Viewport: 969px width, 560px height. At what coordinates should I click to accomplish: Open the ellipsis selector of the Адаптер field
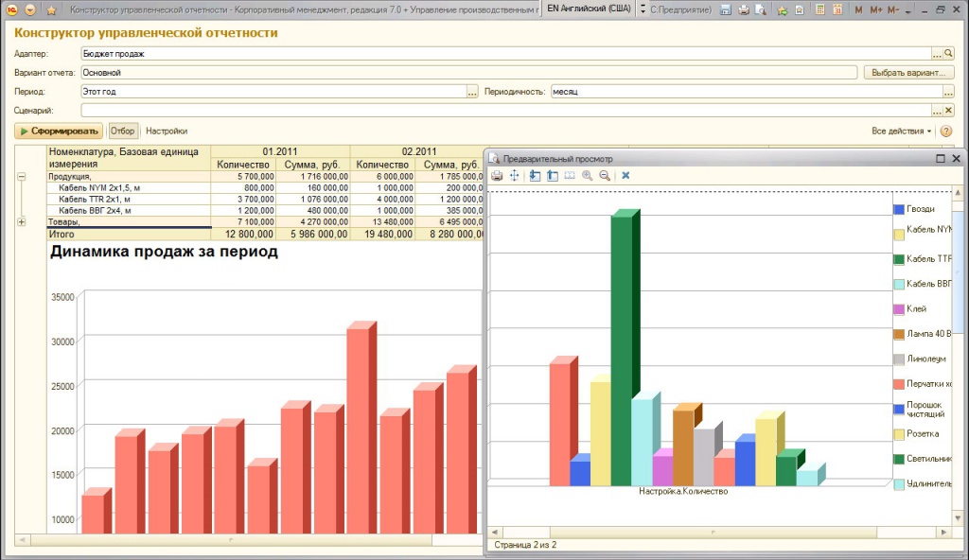tap(938, 54)
